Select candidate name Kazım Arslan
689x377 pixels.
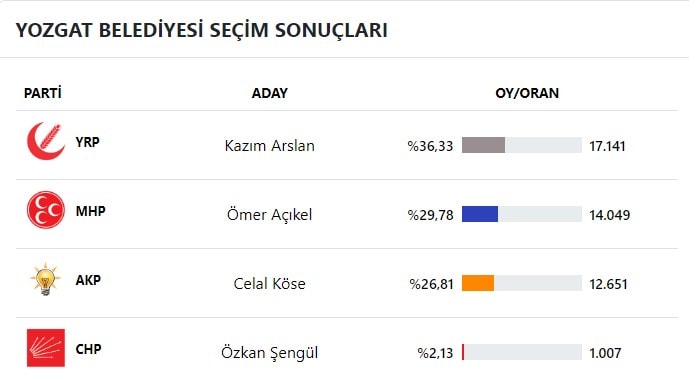269,145
